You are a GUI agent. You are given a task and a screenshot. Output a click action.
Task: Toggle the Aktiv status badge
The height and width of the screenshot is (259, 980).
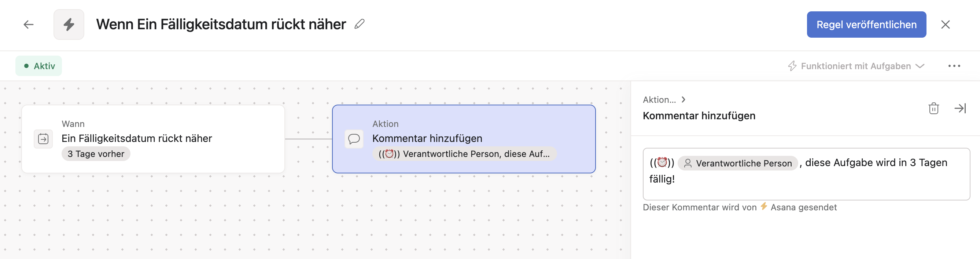[x=39, y=66]
